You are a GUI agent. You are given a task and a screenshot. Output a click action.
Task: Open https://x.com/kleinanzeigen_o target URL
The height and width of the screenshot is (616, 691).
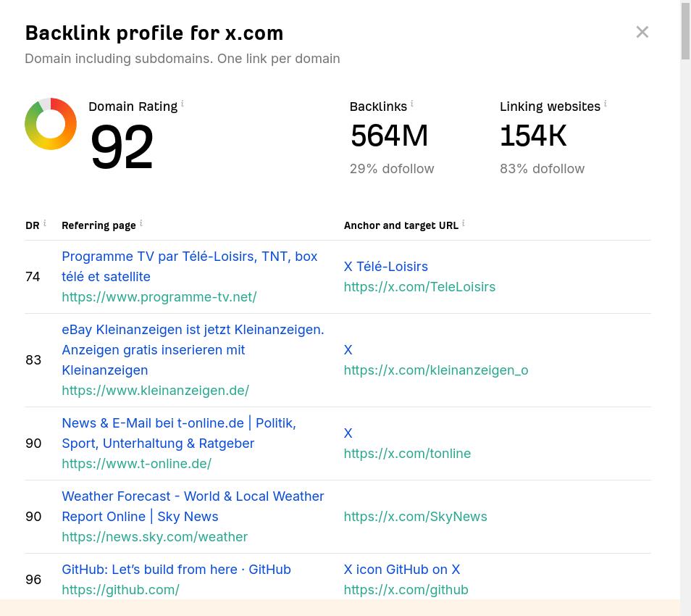point(436,370)
